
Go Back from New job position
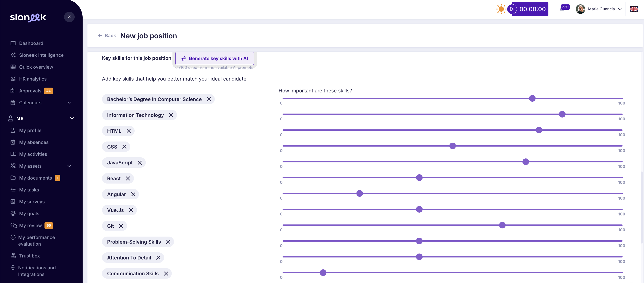click(x=107, y=36)
